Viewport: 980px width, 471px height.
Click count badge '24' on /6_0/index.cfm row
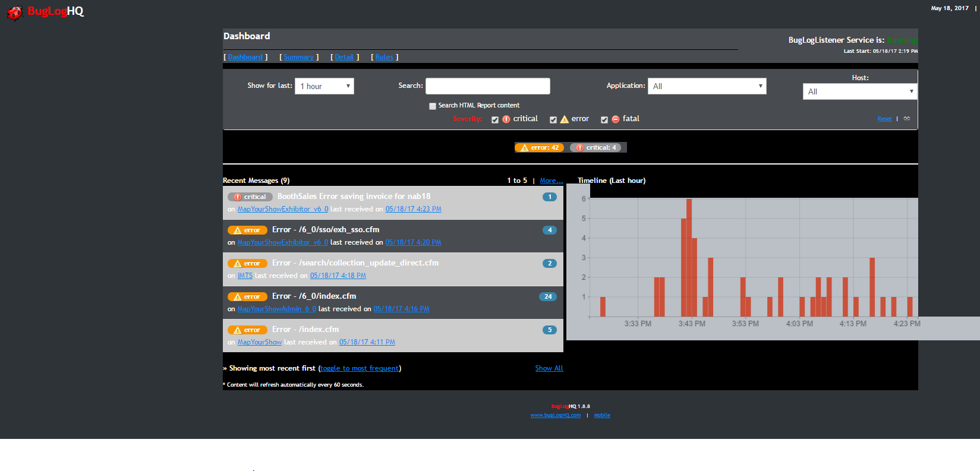(x=548, y=296)
